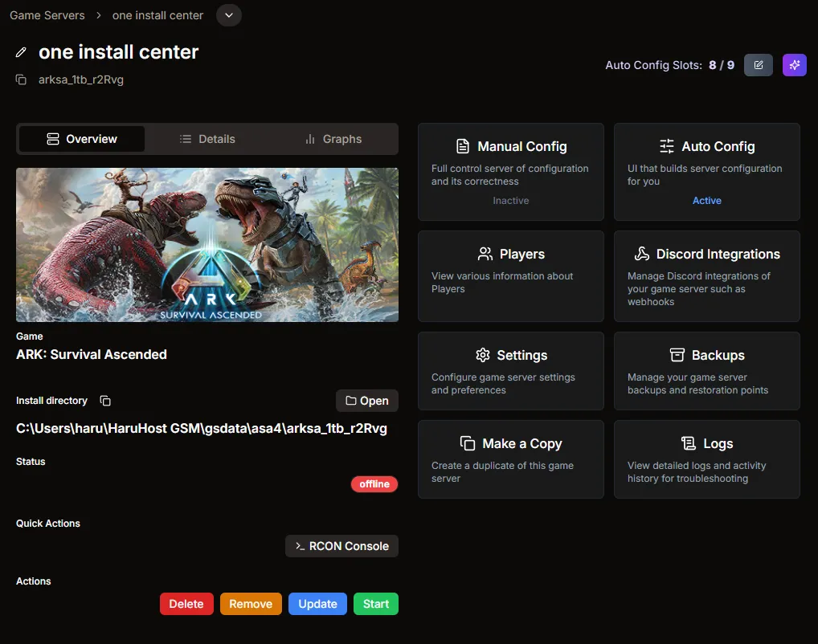Click the Players group icon

485,253
